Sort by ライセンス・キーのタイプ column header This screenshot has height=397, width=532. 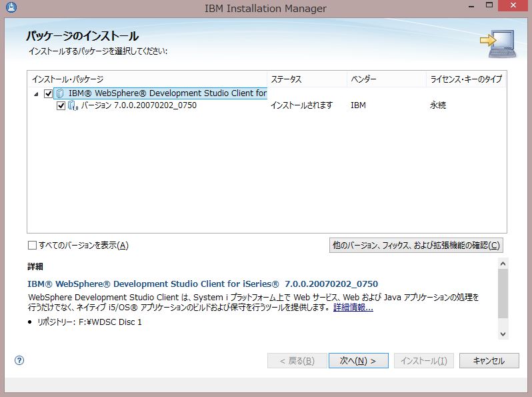coord(466,79)
